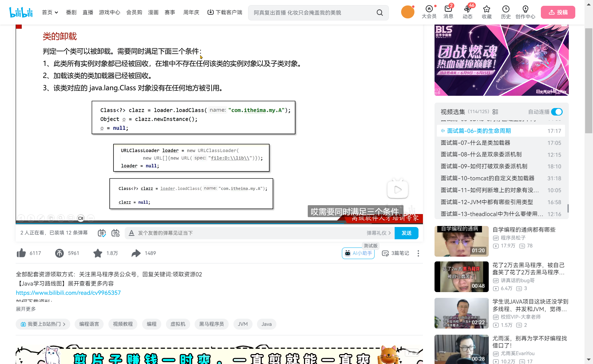Screen dimensions: 593x364
Task: Give a coin to the video
Action: coord(59,253)
